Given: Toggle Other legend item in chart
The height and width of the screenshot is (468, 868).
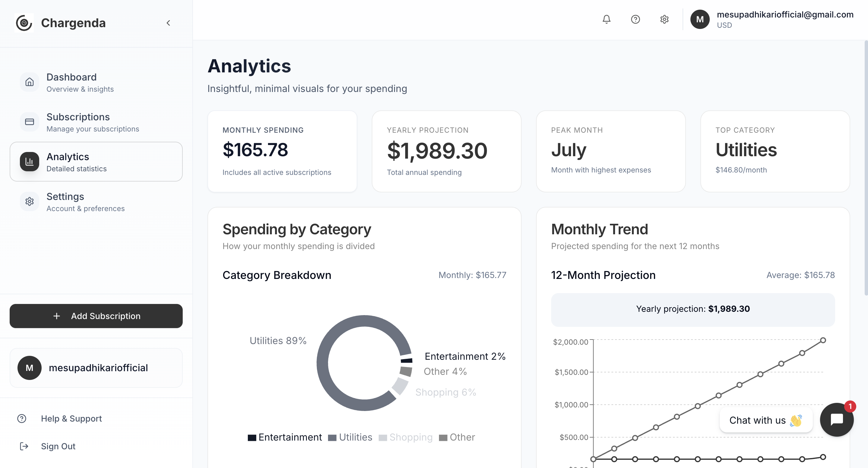Looking at the screenshot, I should (x=457, y=437).
